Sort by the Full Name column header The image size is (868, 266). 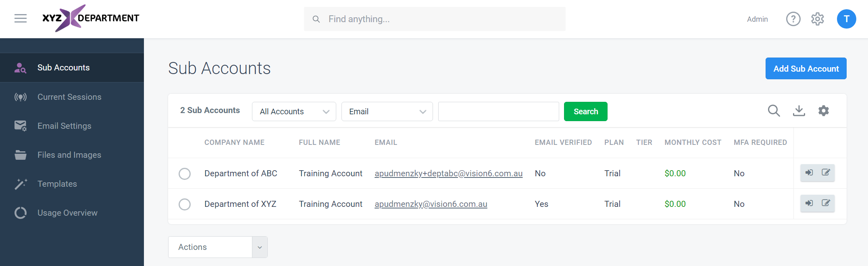[319, 142]
